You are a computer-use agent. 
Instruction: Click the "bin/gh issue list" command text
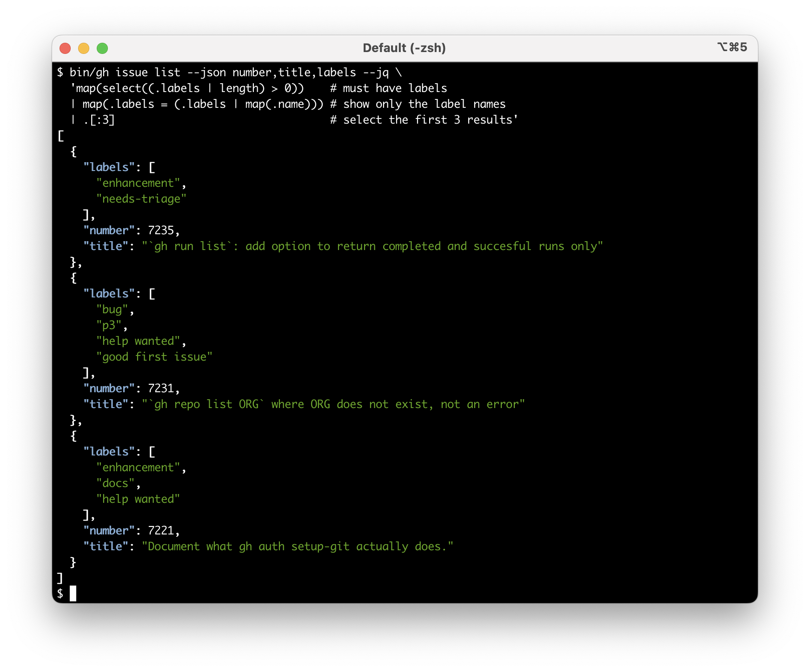point(125,72)
